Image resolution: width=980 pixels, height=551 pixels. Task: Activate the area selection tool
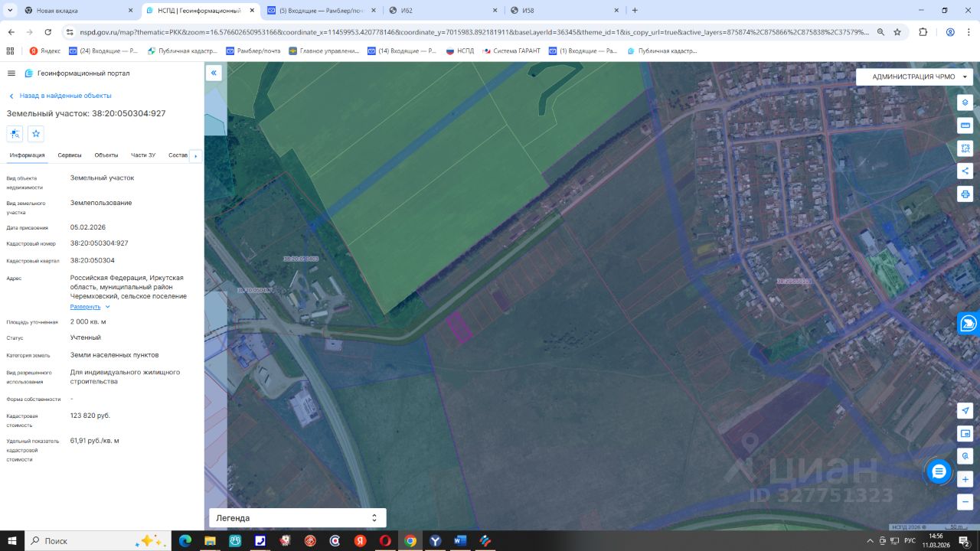pos(965,148)
